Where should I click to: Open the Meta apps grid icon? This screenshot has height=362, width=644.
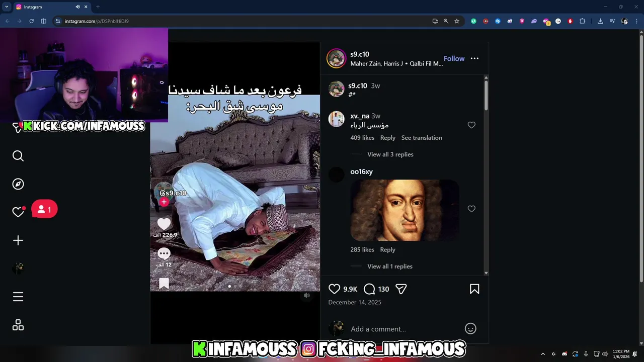18,325
